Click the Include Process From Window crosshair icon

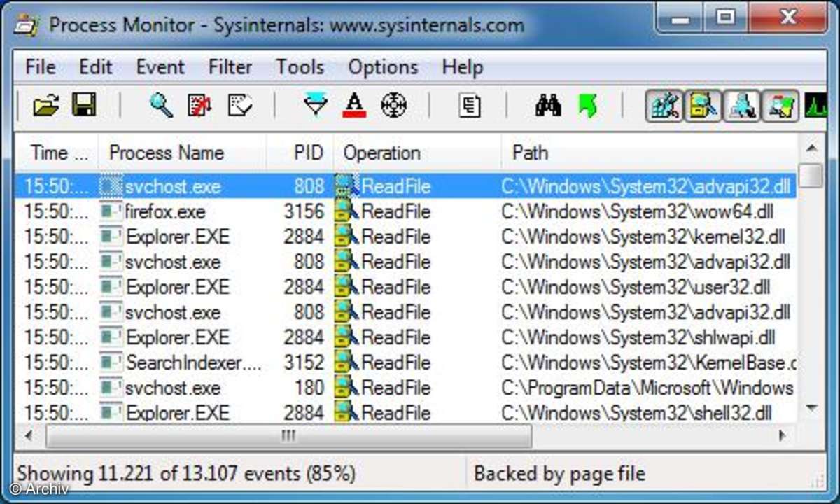pyautogui.click(x=393, y=106)
